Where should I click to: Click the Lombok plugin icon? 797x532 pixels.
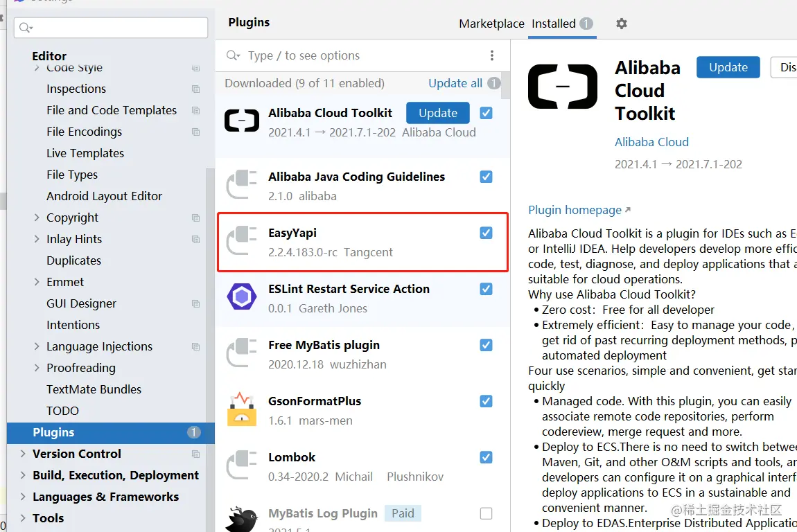[x=241, y=465]
